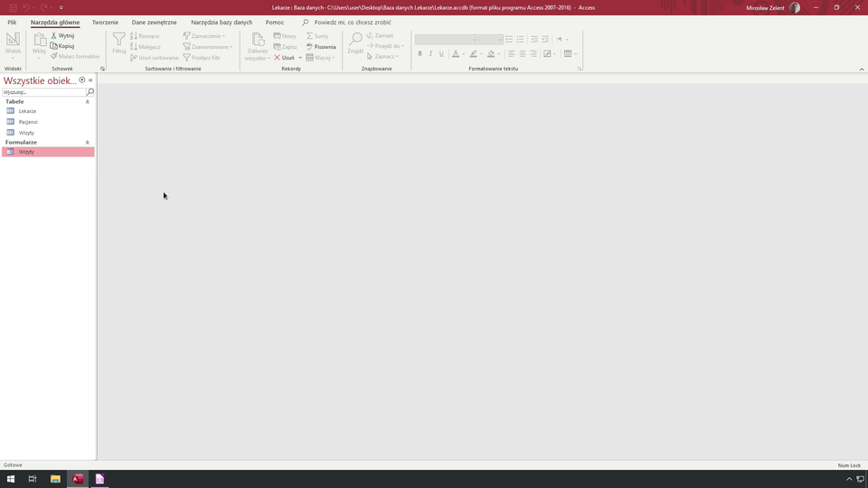Open the Dane zewnętrzne ribbon tab

click(x=154, y=23)
